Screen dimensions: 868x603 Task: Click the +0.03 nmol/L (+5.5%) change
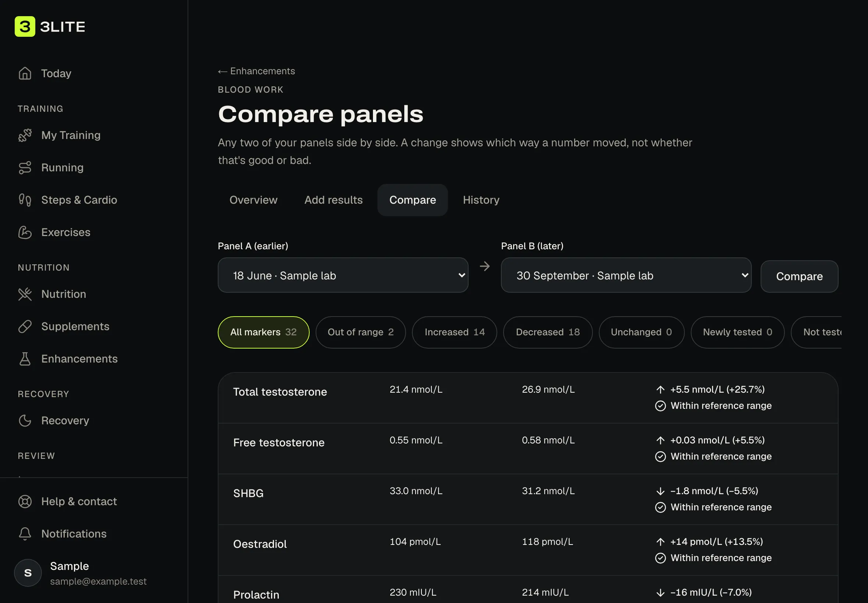pyautogui.click(x=717, y=440)
